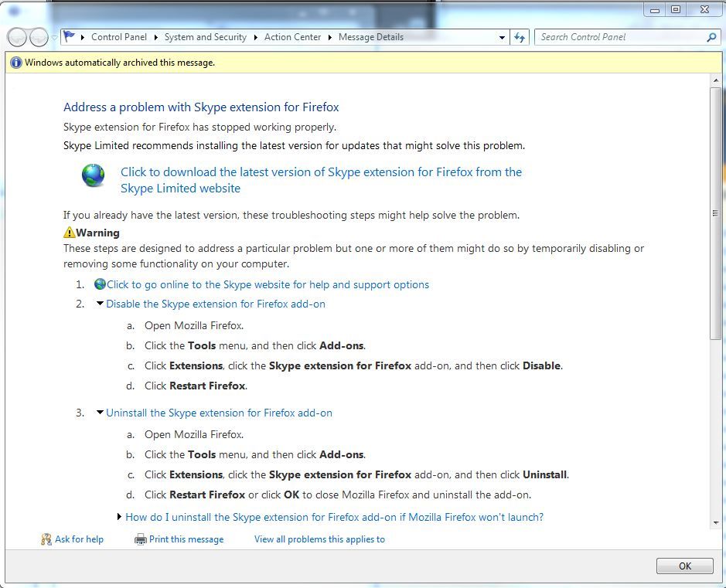The height and width of the screenshot is (588, 726).
Task: Expand the Firefox won't launch disclosure triangle
Action: tap(119, 517)
